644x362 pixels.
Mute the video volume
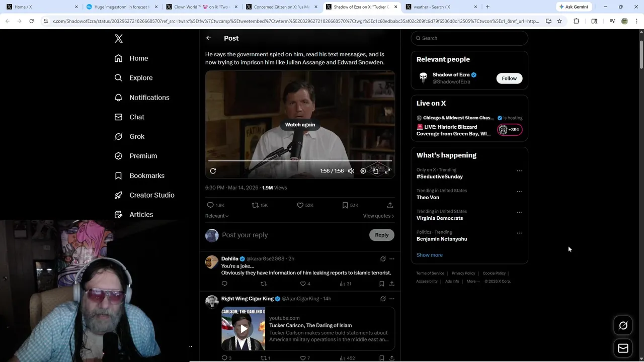click(x=351, y=171)
